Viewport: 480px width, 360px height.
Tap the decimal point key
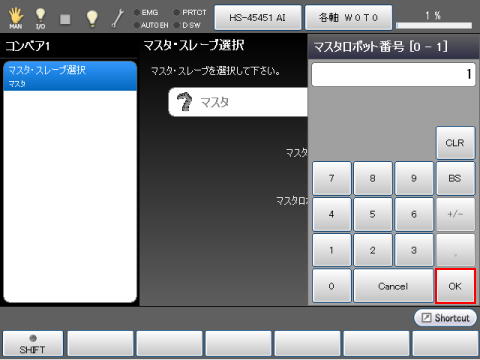tap(455, 250)
